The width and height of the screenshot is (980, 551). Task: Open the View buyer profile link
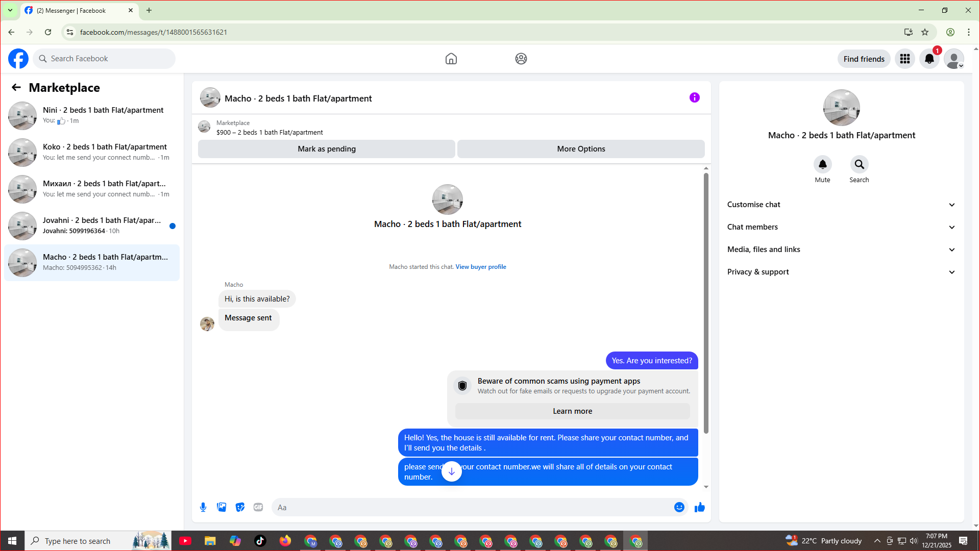(x=481, y=267)
